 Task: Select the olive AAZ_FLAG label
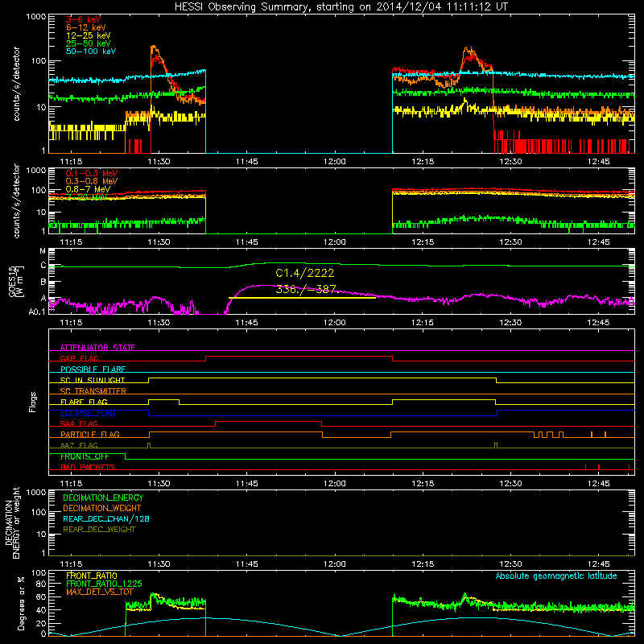79,445
